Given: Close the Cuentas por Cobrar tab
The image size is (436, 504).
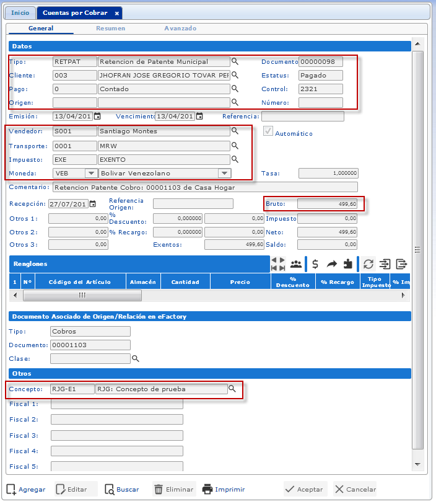Looking at the screenshot, I should pyautogui.click(x=117, y=13).
